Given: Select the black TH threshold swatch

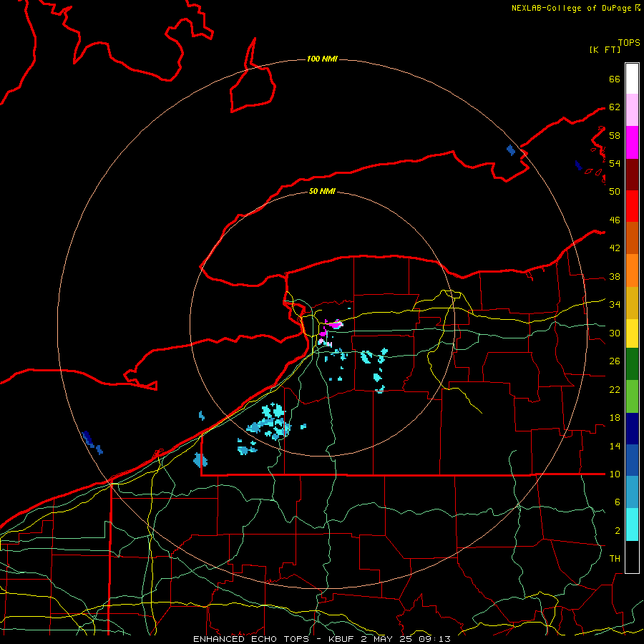Looking at the screenshot, I should click(632, 557).
